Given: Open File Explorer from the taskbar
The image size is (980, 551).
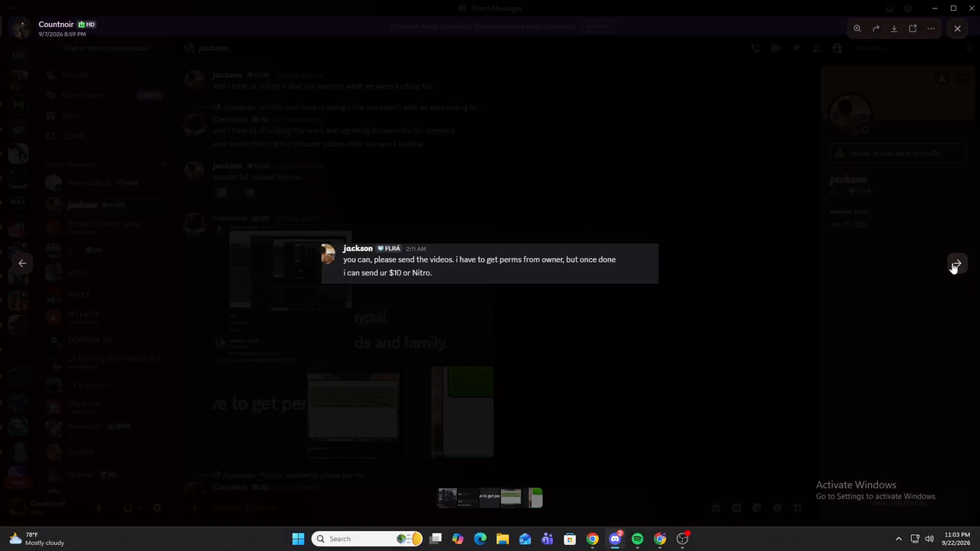Looking at the screenshot, I should click(x=502, y=539).
